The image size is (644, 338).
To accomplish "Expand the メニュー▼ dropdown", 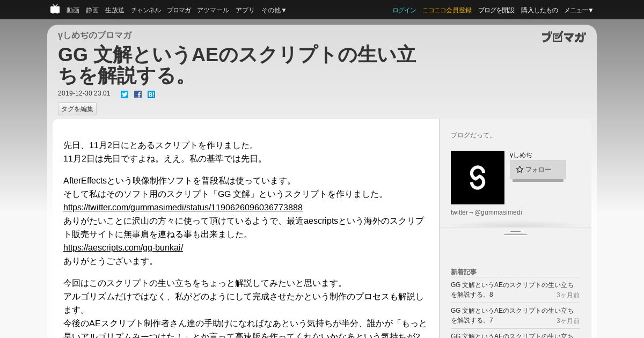I will (579, 10).
